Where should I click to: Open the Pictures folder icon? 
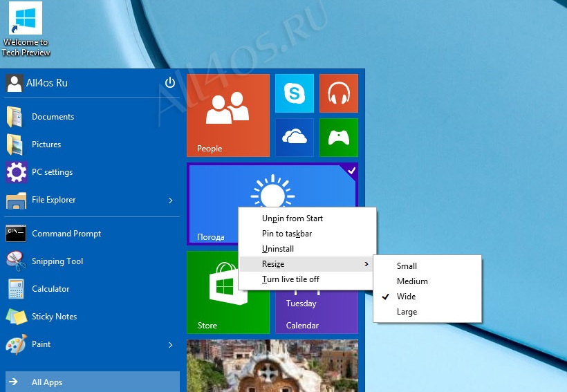click(15, 144)
